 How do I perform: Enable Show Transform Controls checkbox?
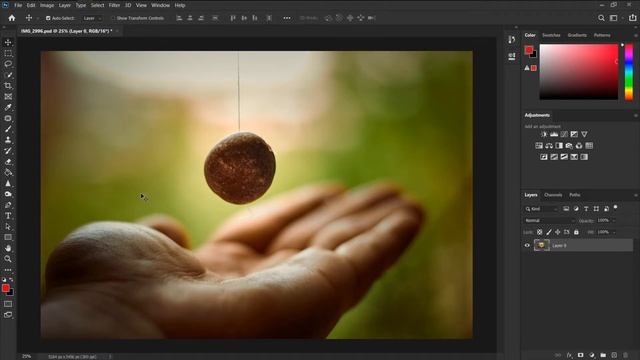(113, 18)
